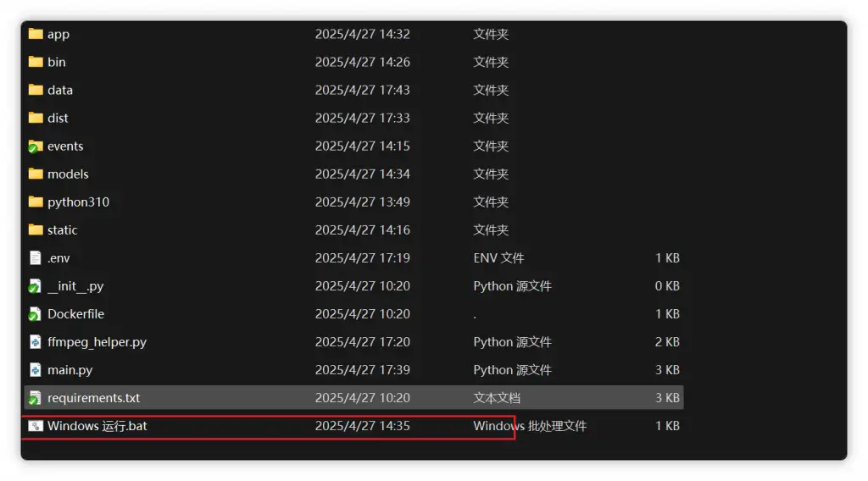The height and width of the screenshot is (481, 868).
Task: Select the events folder icon with checkmark
Action: [35, 146]
